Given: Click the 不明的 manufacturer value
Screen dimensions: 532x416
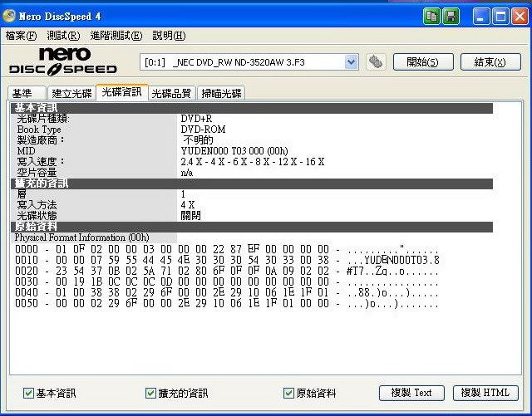Looking at the screenshot, I should point(198,140).
